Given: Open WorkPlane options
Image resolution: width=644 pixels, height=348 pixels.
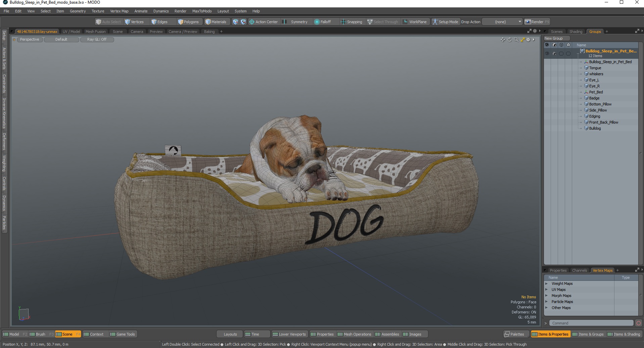Looking at the screenshot, I should click(415, 22).
